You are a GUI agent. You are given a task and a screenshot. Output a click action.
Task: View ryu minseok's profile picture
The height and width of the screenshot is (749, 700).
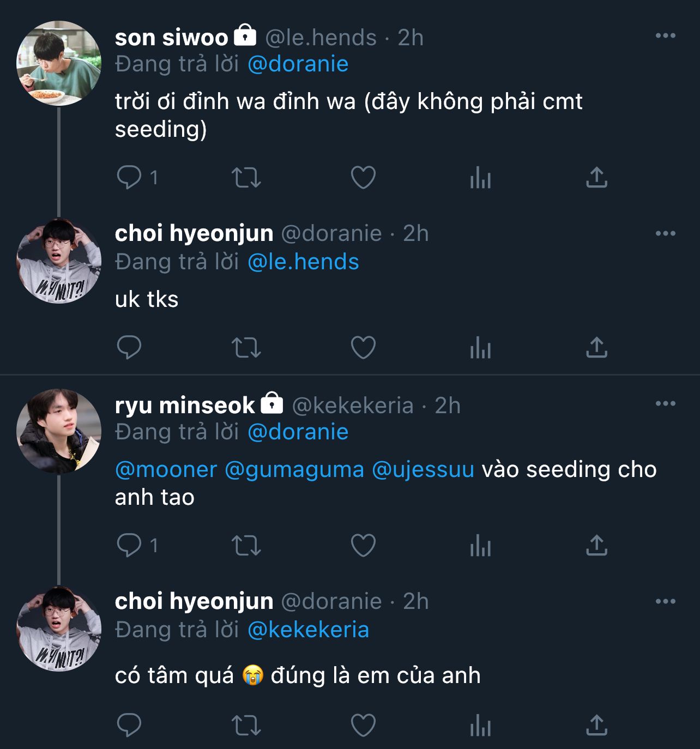pyautogui.click(x=59, y=431)
